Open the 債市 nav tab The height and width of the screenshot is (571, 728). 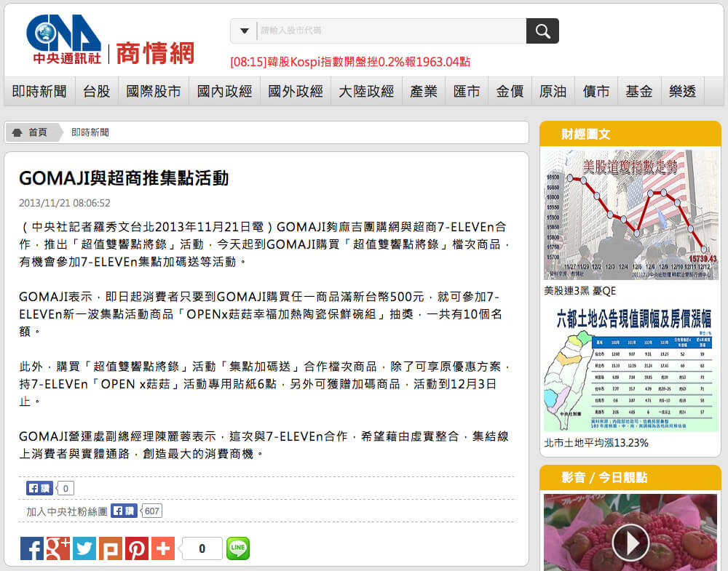(x=596, y=92)
